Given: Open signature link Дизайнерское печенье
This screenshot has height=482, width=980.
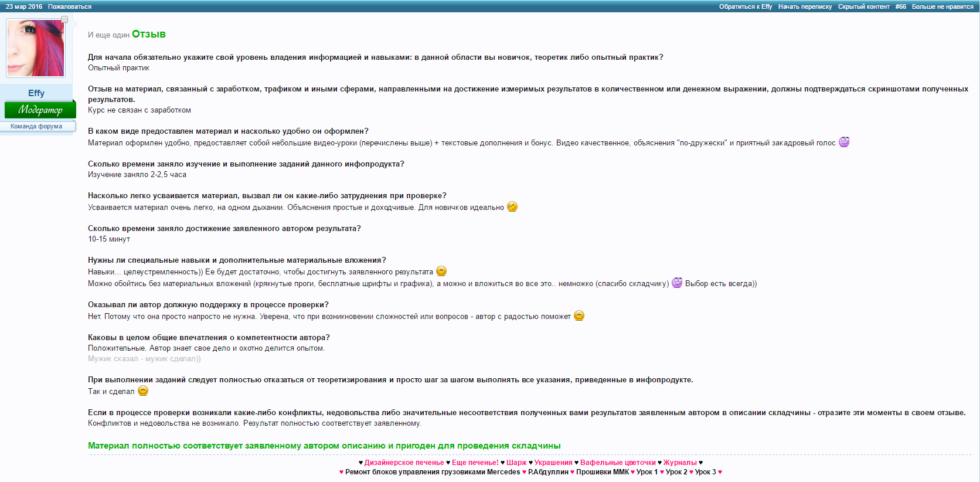Looking at the screenshot, I should coord(404,463).
